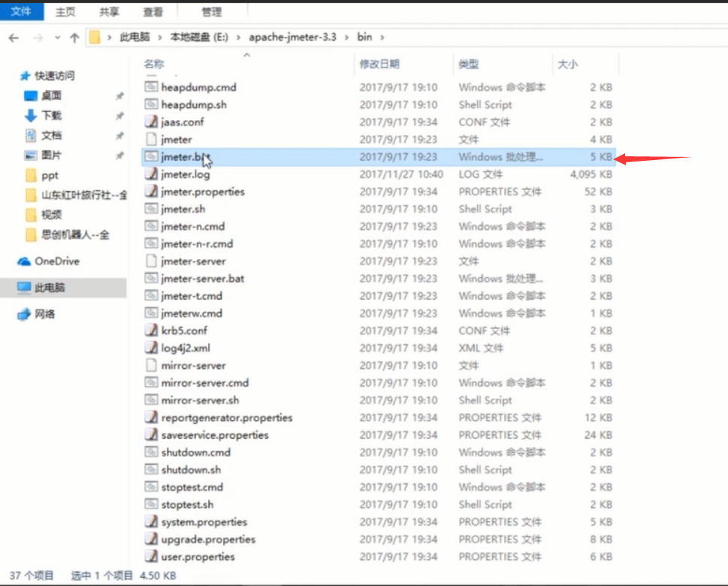Image resolution: width=728 pixels, height=586 pixels.
Task: Switch to the 主页 ribbon tab
Action: click(x=65, y=11)
